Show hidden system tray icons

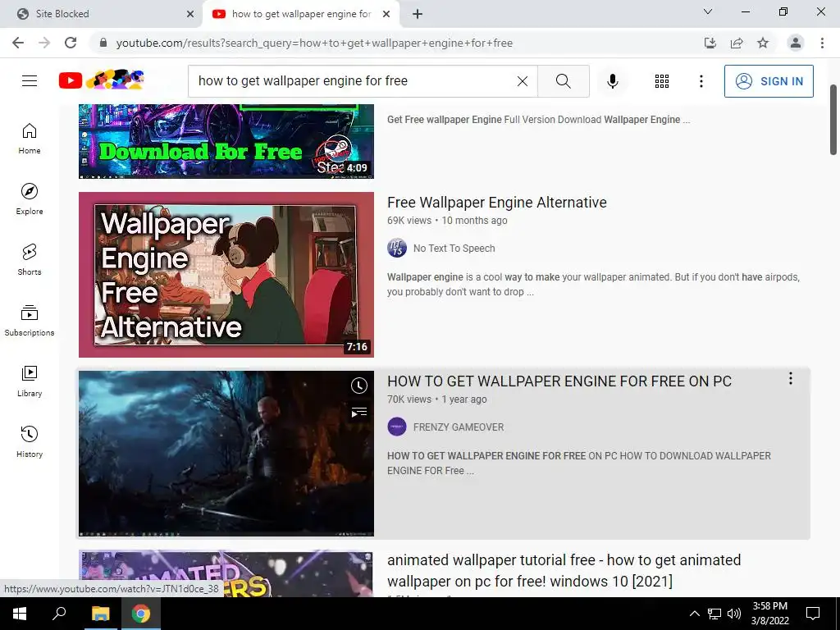694,614
